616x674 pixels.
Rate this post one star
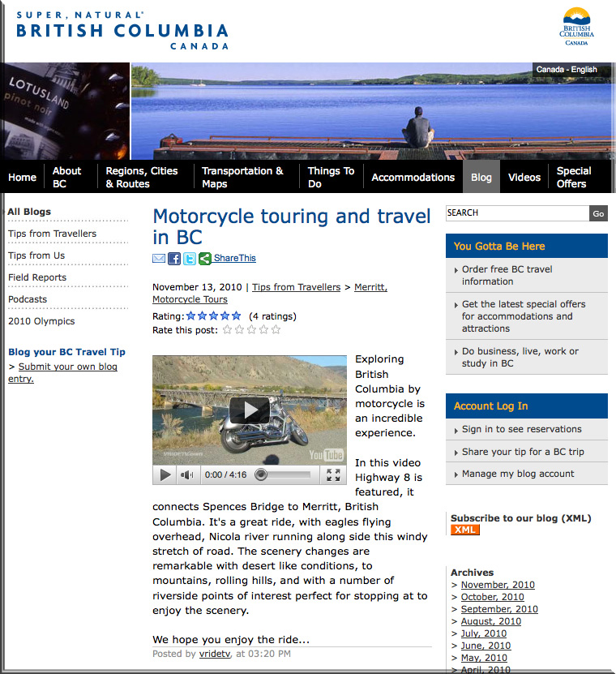coord(227,329)
